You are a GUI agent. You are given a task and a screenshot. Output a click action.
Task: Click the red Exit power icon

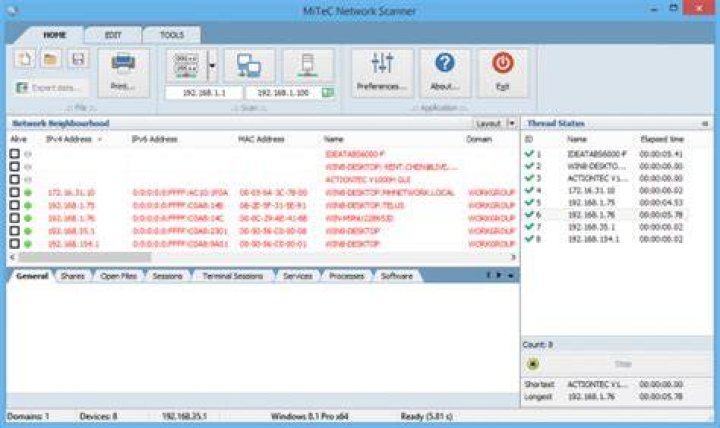[x=503, y=73]
